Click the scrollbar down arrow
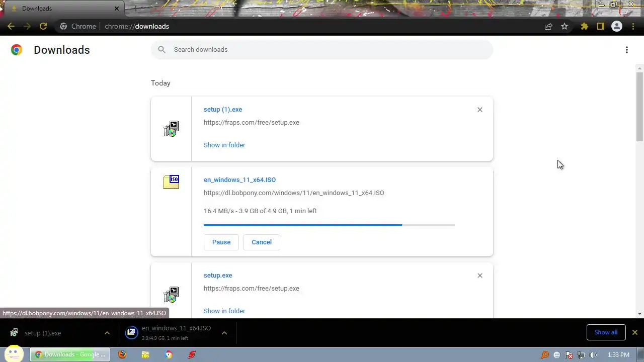 [x=640, y=314]
